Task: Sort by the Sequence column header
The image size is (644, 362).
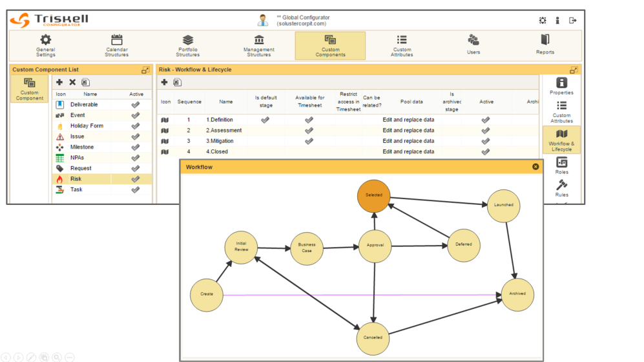Action: pos(189,101)
